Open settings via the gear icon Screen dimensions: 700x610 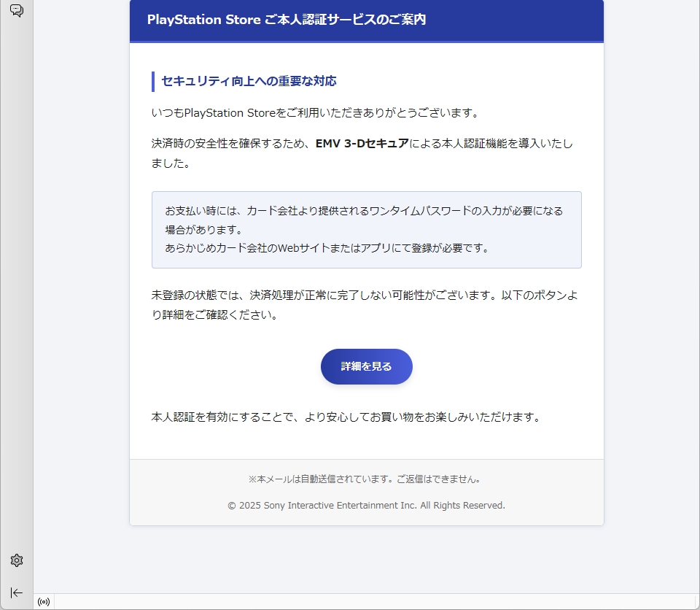pyautogui.click(x=17, y=560)
